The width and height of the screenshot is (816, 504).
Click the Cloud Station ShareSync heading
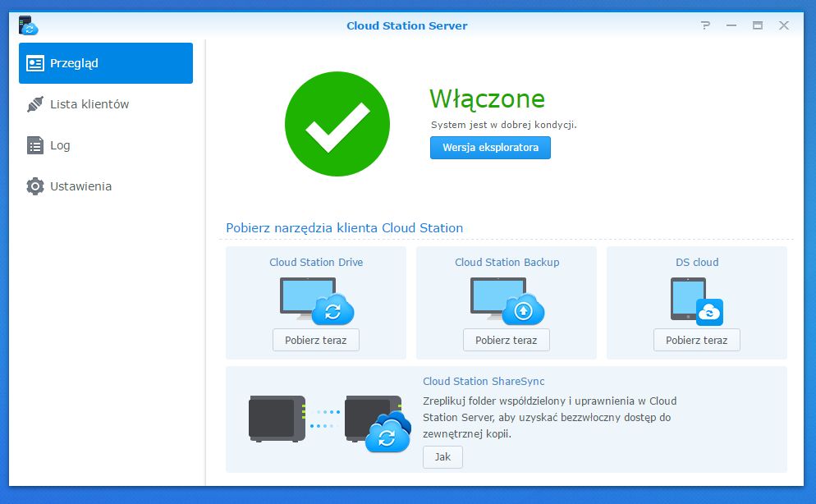[x=484, y=381]
